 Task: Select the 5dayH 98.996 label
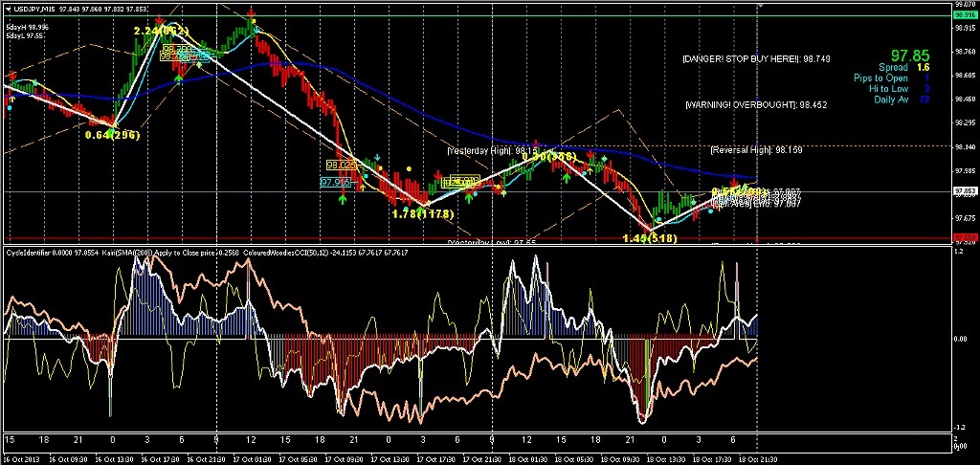pyautogui.click(x=28, y=27)
